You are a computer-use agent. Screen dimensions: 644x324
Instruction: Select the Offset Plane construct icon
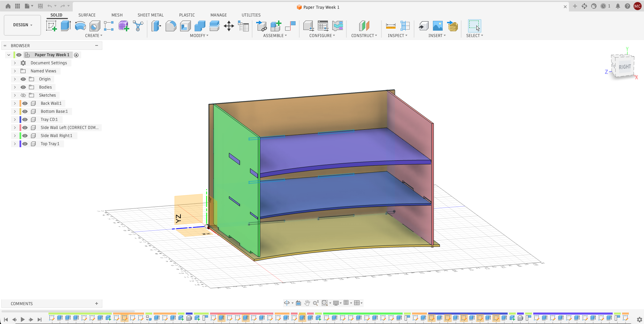click(364, 26)
